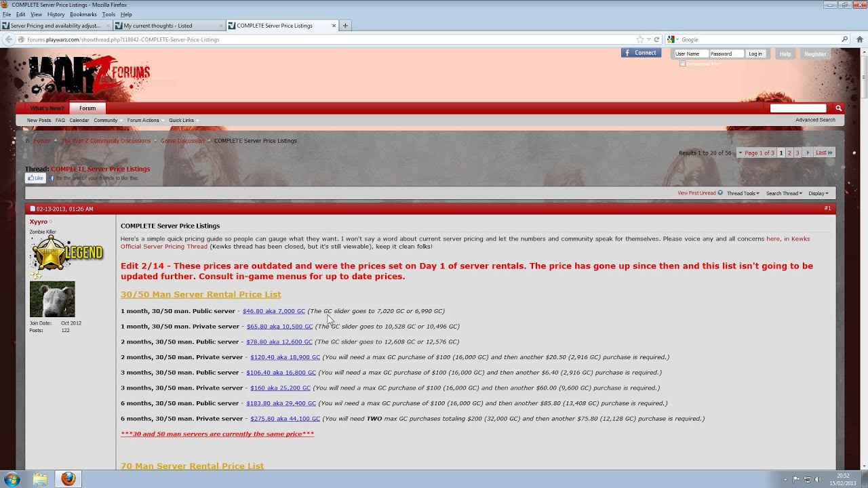This screenshot has height=488, width=868.
Task: Open the Windows Start menu orb
Action: pos(12,479)
